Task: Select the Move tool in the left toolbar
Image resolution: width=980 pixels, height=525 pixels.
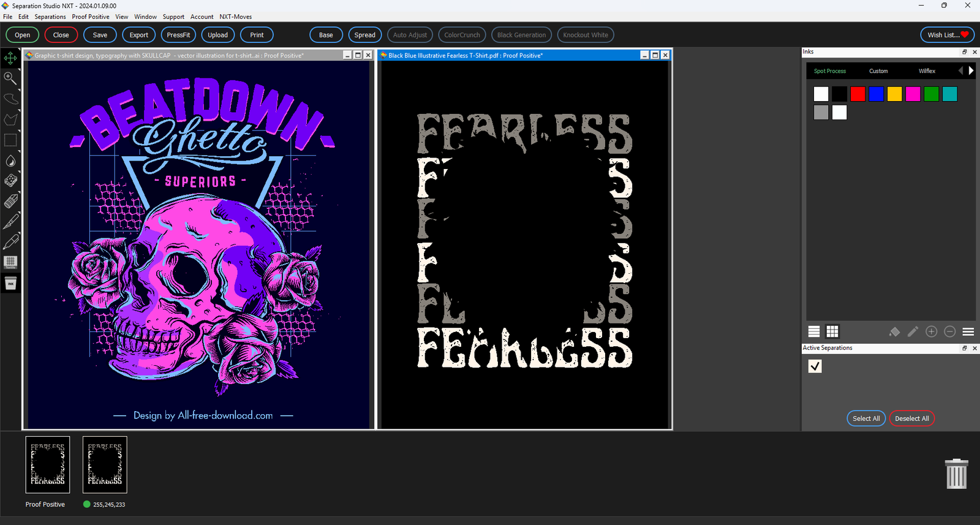Action: 10,58
